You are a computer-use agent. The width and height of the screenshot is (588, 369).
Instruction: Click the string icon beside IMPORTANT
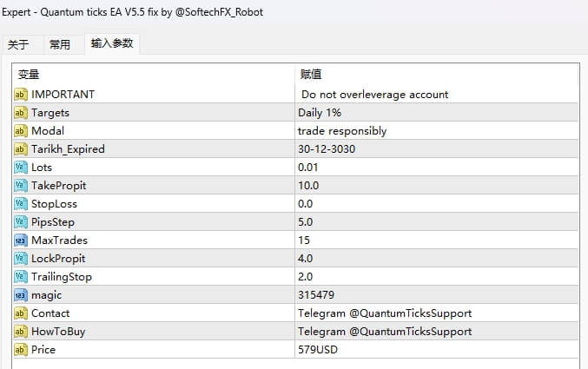(x=21, y=94)
